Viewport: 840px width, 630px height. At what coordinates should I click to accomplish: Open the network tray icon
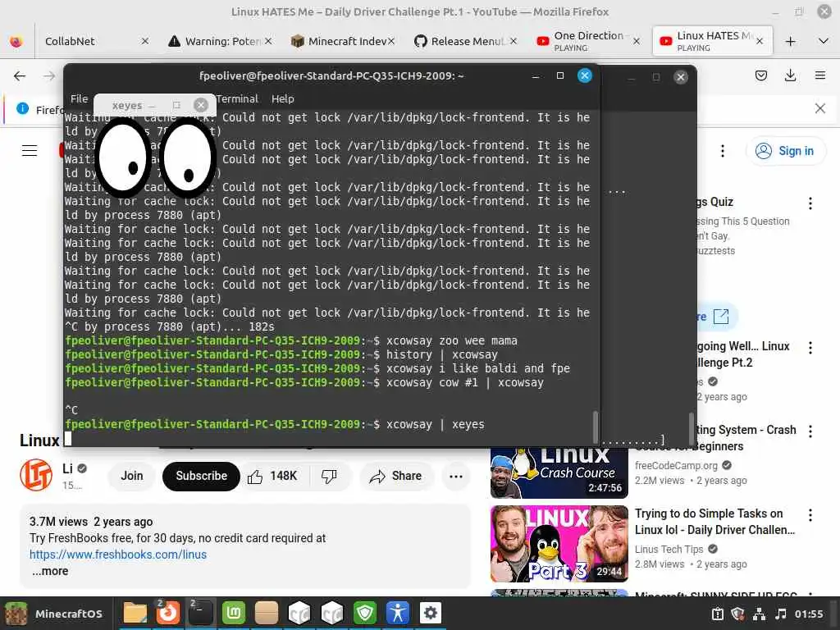pos(759,614)
